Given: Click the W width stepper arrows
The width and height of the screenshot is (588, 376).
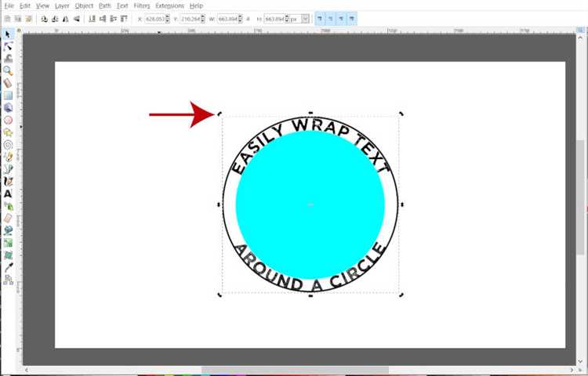Looking at the screenshot, I should (240, 19).
